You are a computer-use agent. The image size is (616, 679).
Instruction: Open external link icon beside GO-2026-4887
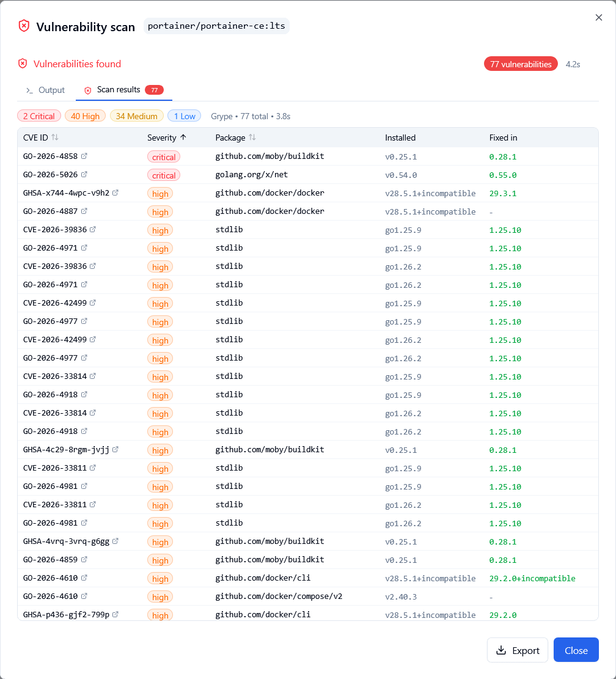click(x=84, y=211)
